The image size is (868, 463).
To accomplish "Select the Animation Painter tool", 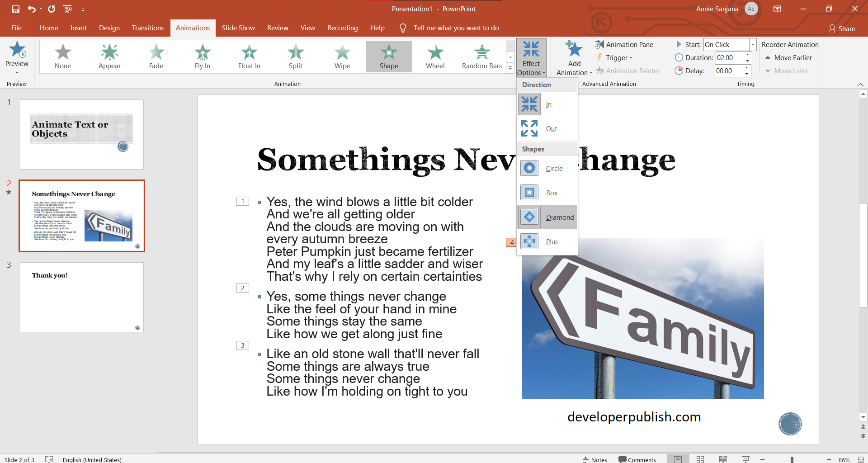I will click(x=628, y=71).
